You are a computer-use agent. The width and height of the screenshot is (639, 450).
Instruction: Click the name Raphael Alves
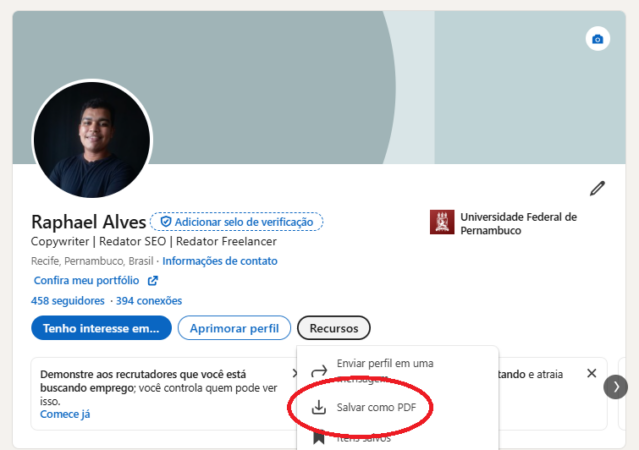[88, 222]
